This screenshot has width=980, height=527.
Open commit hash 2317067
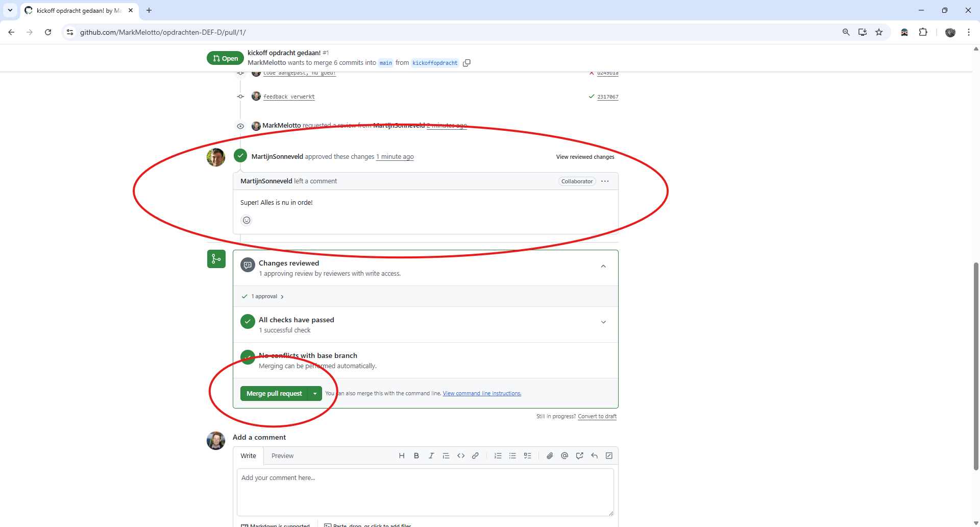pyautogui.click(x=608, y=97)
